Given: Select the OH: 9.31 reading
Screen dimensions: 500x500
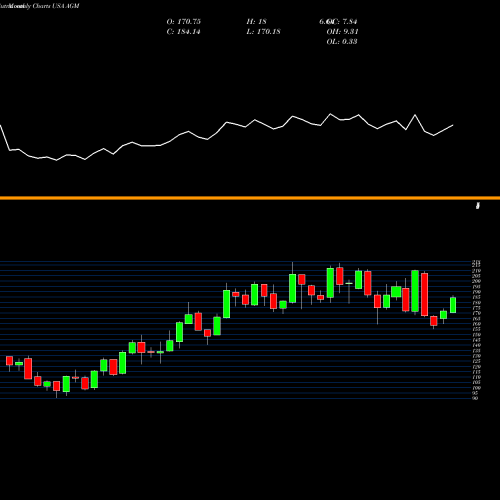Looking at the screenshot, I should click(x=342, y=32).
